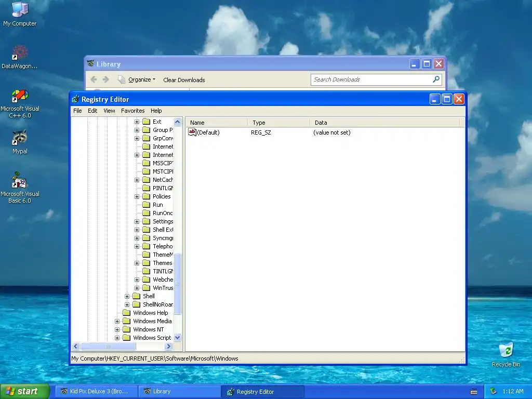Screen dimensions: 532x399
Task: Select the Telephony tree item
Action: click(x=163, y=246)
